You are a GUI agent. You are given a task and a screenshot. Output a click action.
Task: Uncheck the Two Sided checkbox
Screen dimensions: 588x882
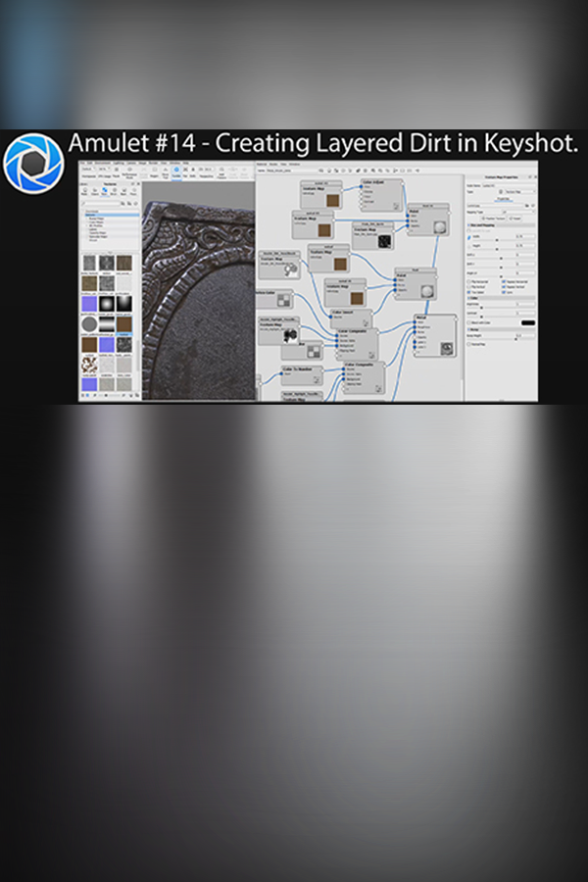click(x=468, y=292)
